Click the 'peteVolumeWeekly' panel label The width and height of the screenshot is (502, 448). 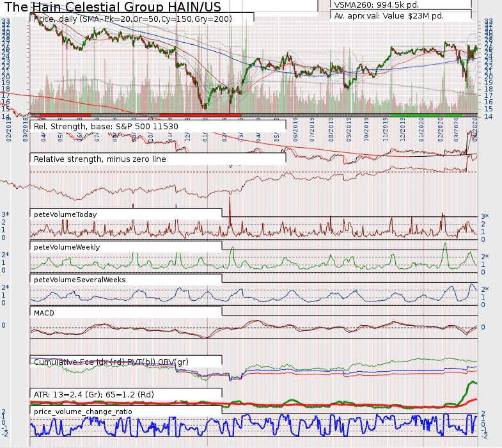coord(67,247)
